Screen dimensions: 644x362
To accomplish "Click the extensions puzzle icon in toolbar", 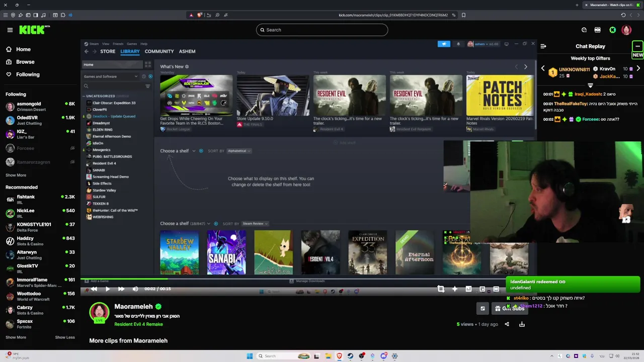I will click(x=63, y=15).
